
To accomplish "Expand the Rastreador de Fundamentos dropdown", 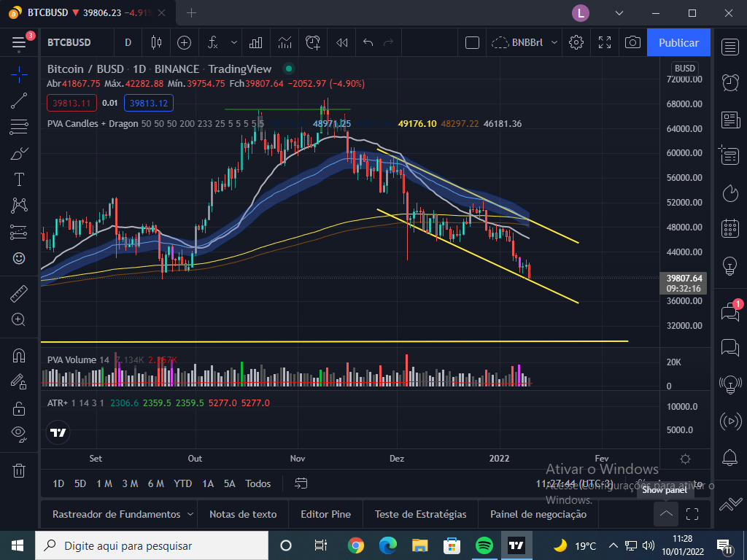I will pos(190,514).
